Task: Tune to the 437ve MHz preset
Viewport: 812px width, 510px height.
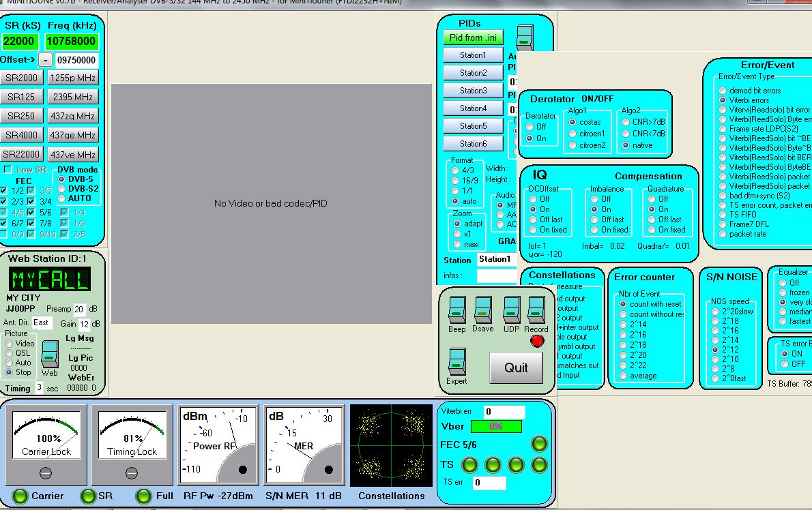Action: click(72, 155)
